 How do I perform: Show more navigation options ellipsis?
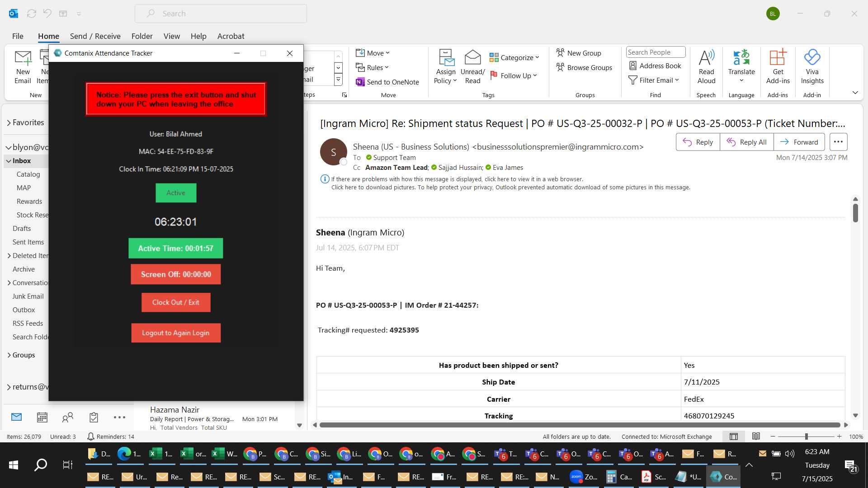(119, 417)
